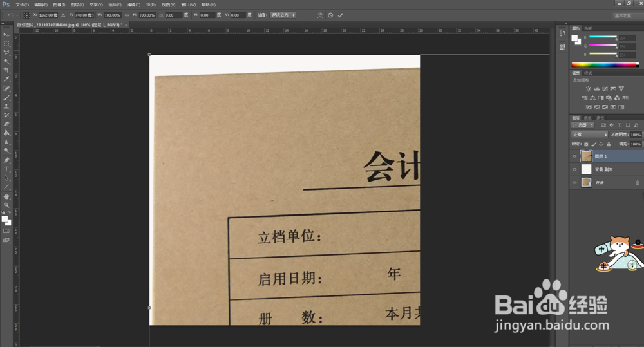Click the toolbar foreground color swatch
The image size is (644, 347).
5,220
